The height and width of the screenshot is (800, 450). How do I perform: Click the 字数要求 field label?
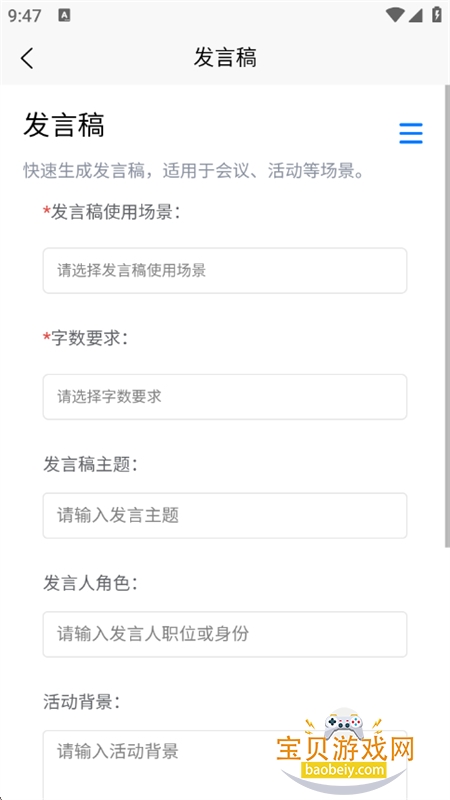click(x=85, y=338)
